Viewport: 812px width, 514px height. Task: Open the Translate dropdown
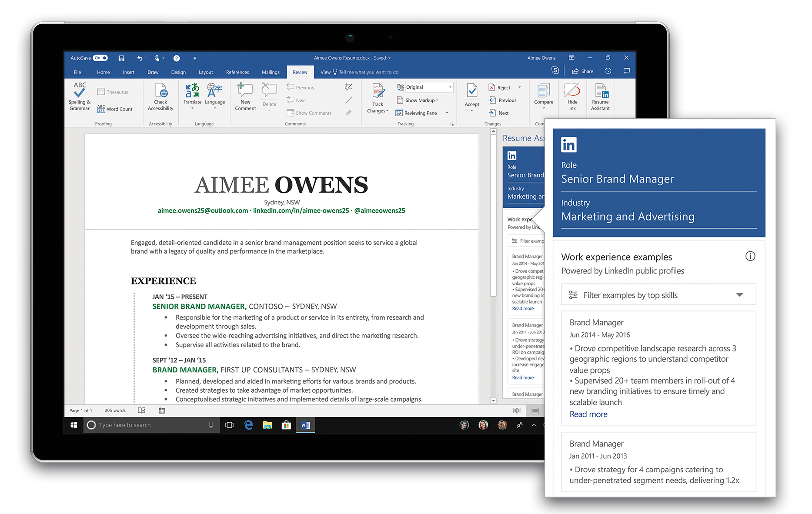click(192, 96)
